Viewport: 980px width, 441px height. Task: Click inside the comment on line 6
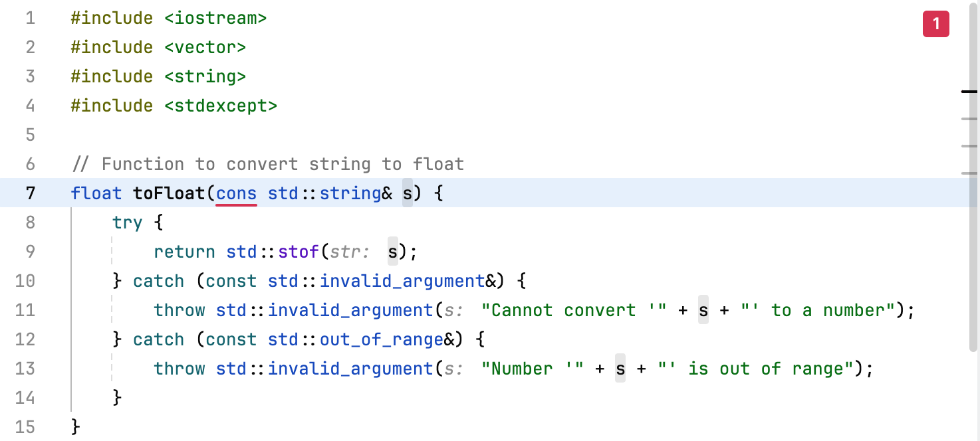pyautogui.click(x=266, y=164)
